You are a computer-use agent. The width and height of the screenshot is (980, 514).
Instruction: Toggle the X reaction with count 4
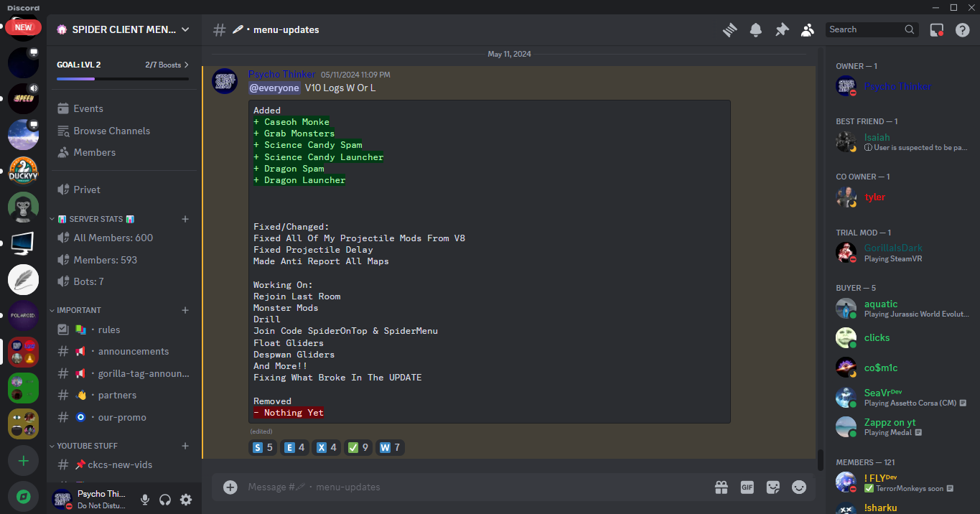[x=327, y=447]
